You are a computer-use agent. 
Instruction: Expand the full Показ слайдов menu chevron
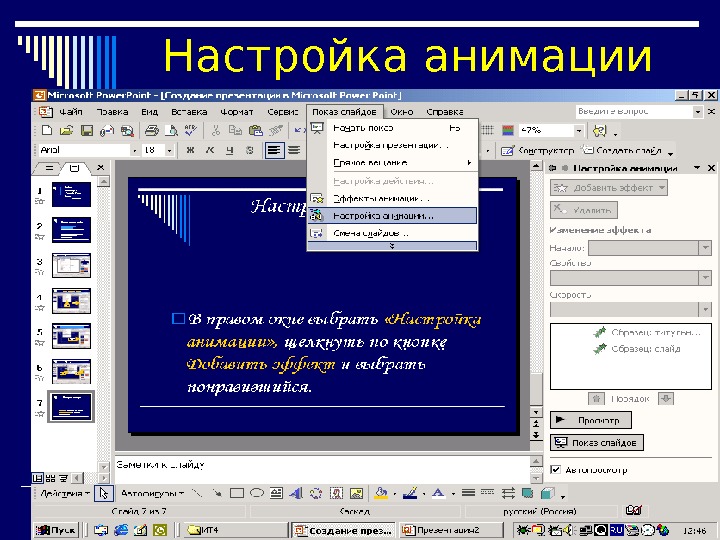click(x=392, y=246)
